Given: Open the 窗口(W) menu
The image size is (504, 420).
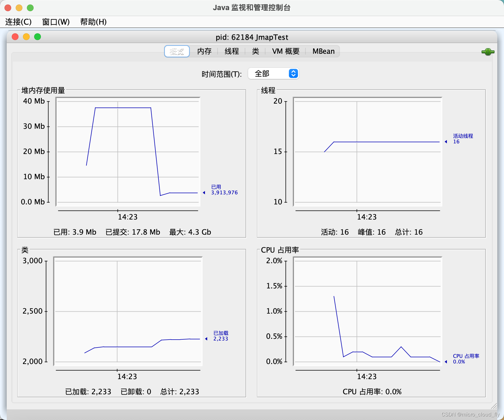Looking at the screenshot, I should click(56, 22).
